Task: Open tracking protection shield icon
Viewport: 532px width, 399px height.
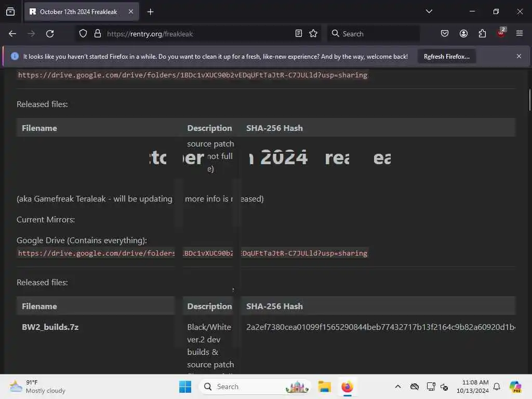Action: (x=83, y=34)
